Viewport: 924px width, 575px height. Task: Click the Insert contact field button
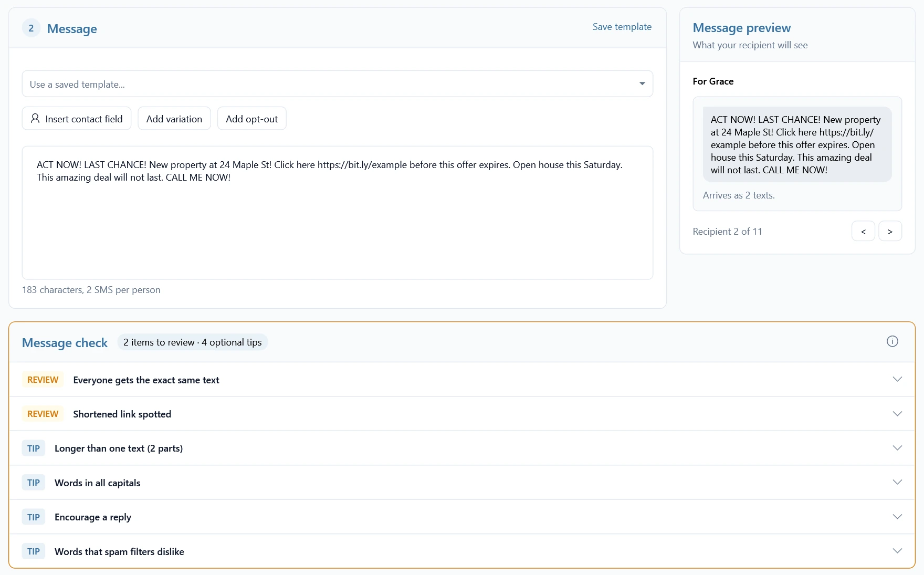[x=77, y=119]
